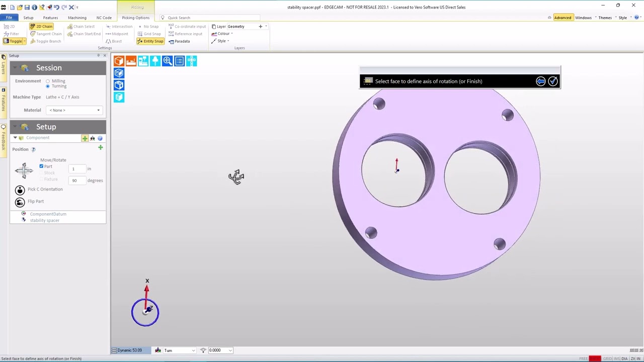
Task: Click the Toggle button in Settings group
Action: click(13, 41)
